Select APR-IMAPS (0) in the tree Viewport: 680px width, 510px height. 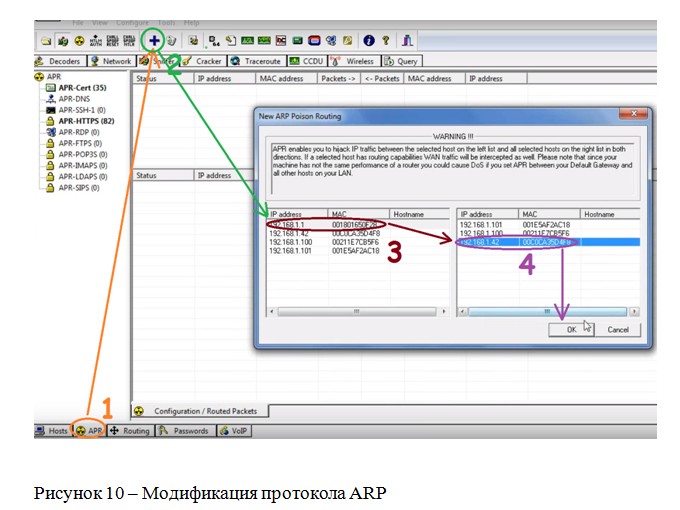(x=83, y=166)
